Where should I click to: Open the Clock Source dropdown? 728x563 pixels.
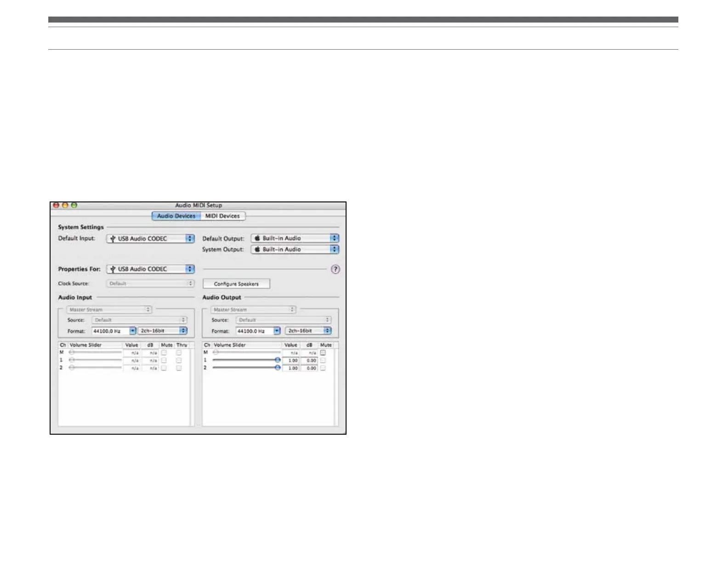pos(151,283)
